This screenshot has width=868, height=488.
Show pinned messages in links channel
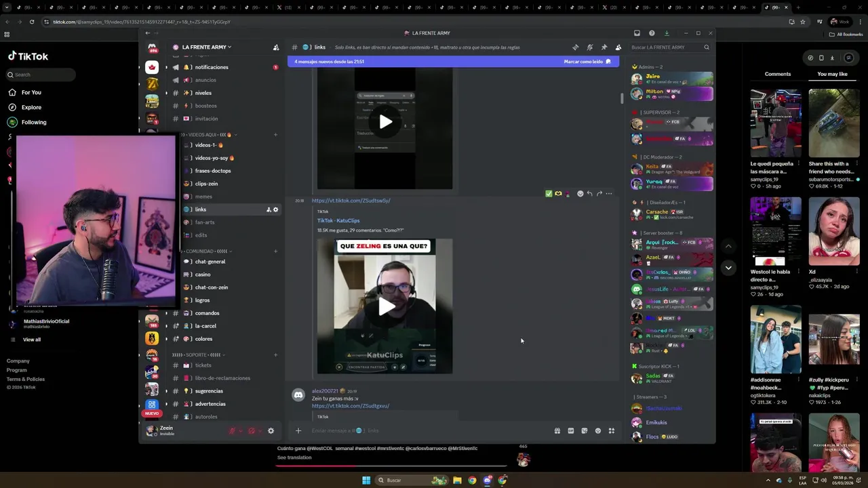pyautogui.click(x=604, y=47)
